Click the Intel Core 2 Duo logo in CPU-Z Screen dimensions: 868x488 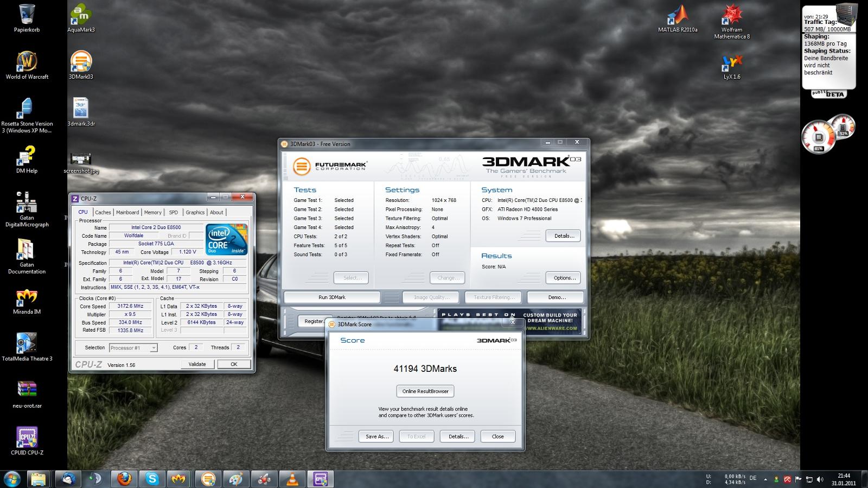point(227,239)
